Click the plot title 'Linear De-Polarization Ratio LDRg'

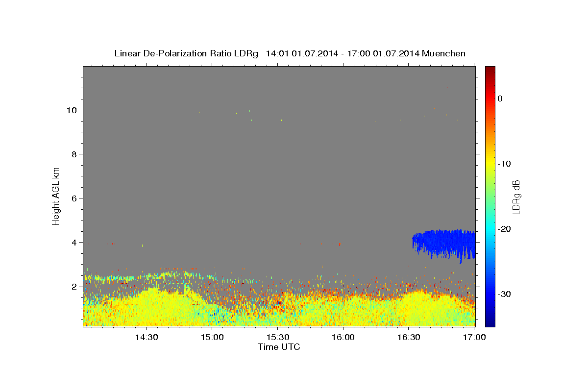pos(186,53)
